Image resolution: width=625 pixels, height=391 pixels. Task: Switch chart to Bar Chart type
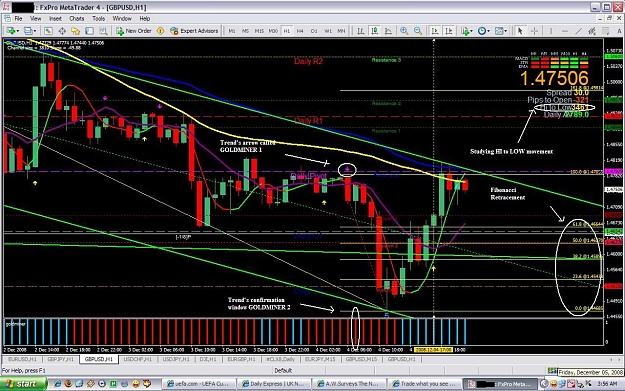click(x=360, y=31)
